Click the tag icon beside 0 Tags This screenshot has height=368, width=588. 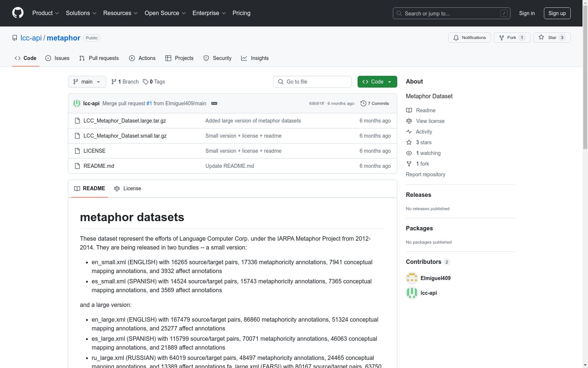pyautogui.click(x=146, y=82)
